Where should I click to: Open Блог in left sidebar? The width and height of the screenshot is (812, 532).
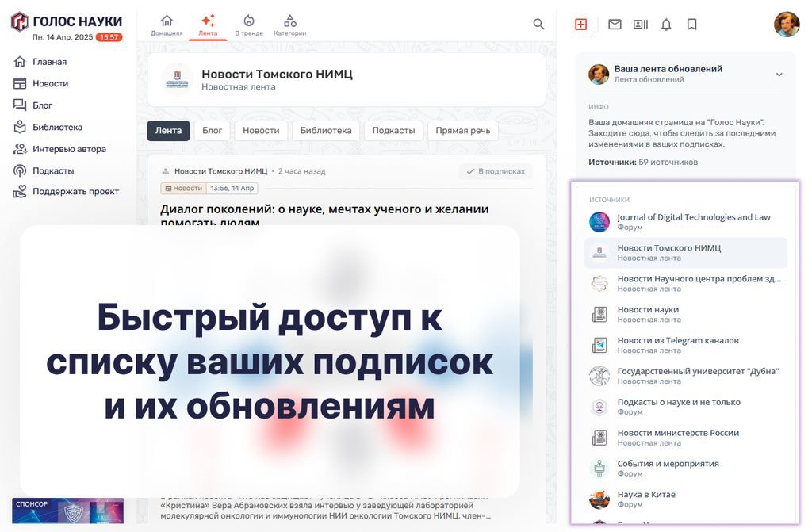coord(43,105)
